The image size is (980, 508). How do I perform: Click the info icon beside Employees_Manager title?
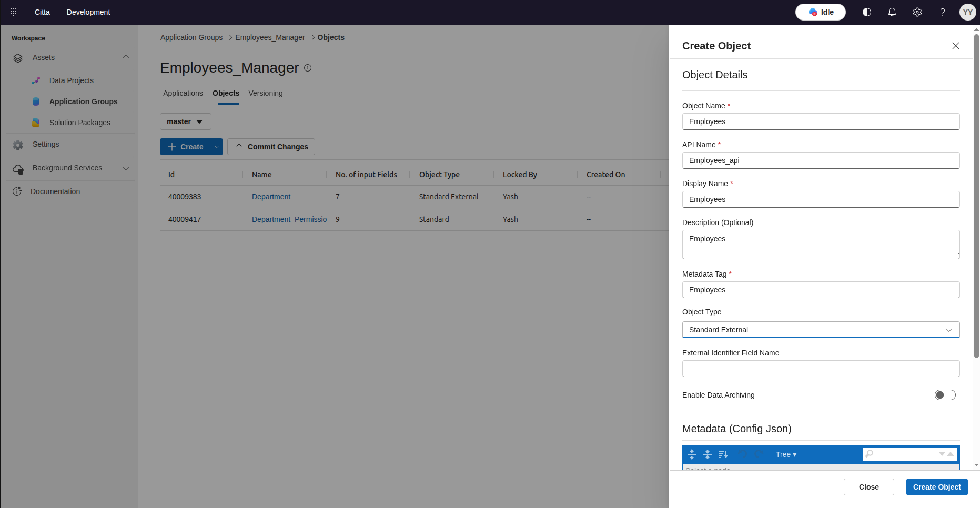tap(308, 68)
